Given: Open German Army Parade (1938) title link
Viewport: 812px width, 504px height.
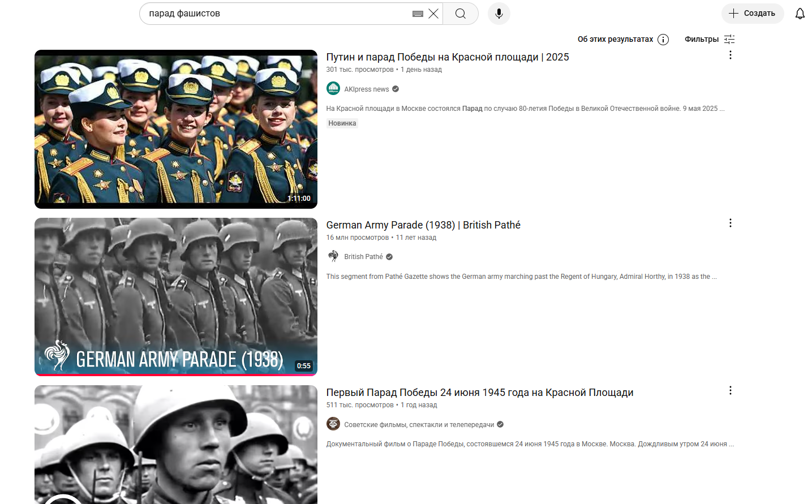Looking at the screenshot, I should (423, 225).
